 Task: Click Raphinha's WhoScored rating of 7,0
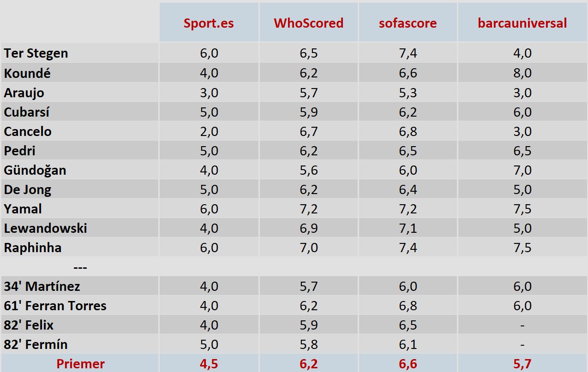coord(308,248)
